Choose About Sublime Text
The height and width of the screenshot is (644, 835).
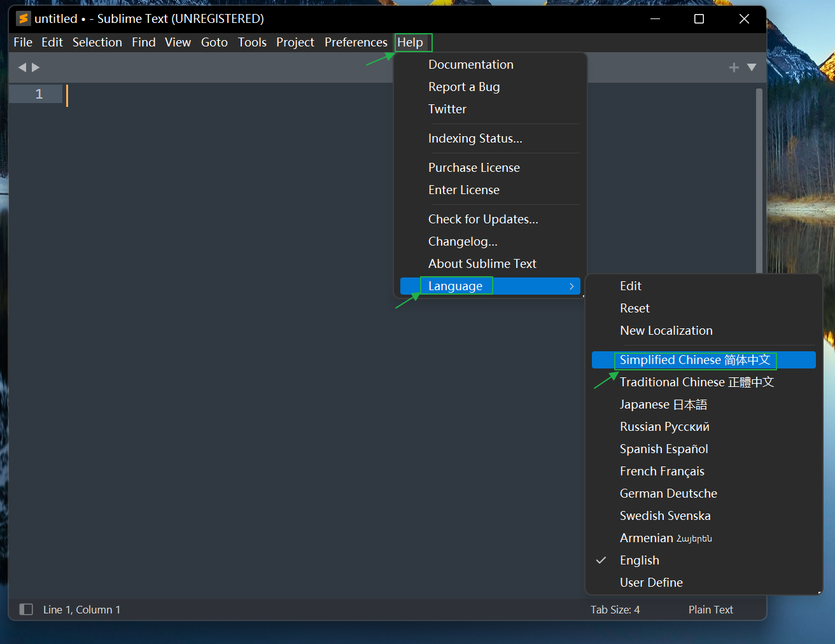[x=490, y=264]
